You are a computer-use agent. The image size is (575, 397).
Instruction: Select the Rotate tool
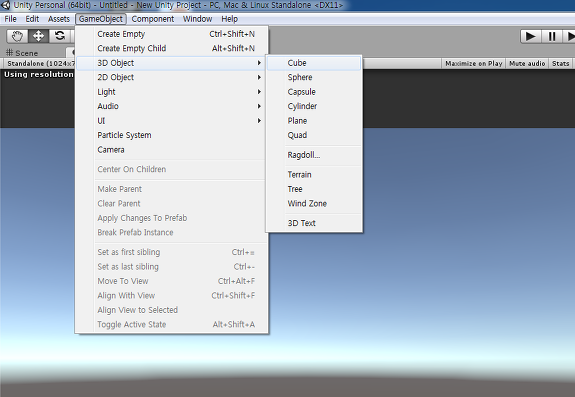click(59, 36)
